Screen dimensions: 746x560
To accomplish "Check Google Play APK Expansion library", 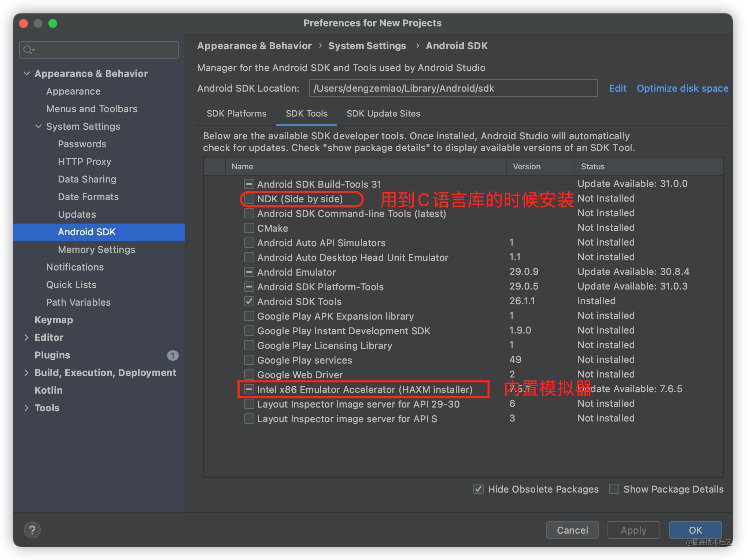I will click(x=249, y=316).
